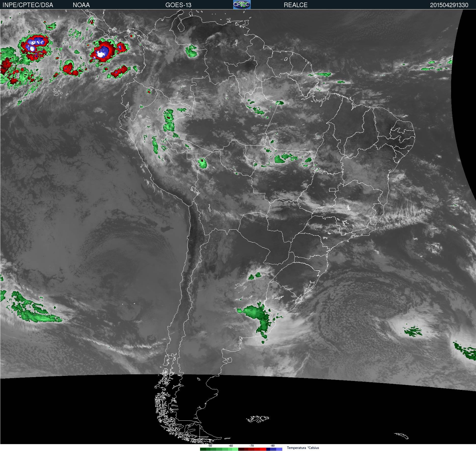Click the -50 value on the temperature scale

point(210,446)
